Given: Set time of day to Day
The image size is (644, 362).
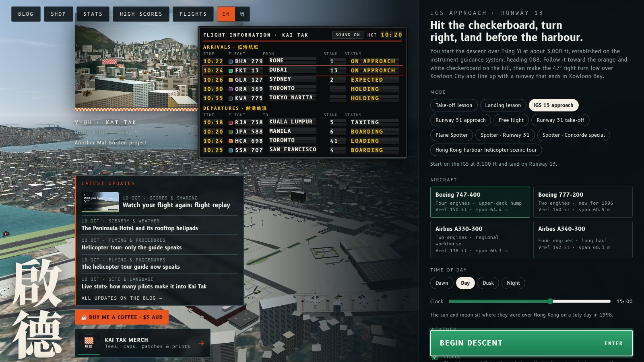Looking at the screenshot, I should 465,283.
